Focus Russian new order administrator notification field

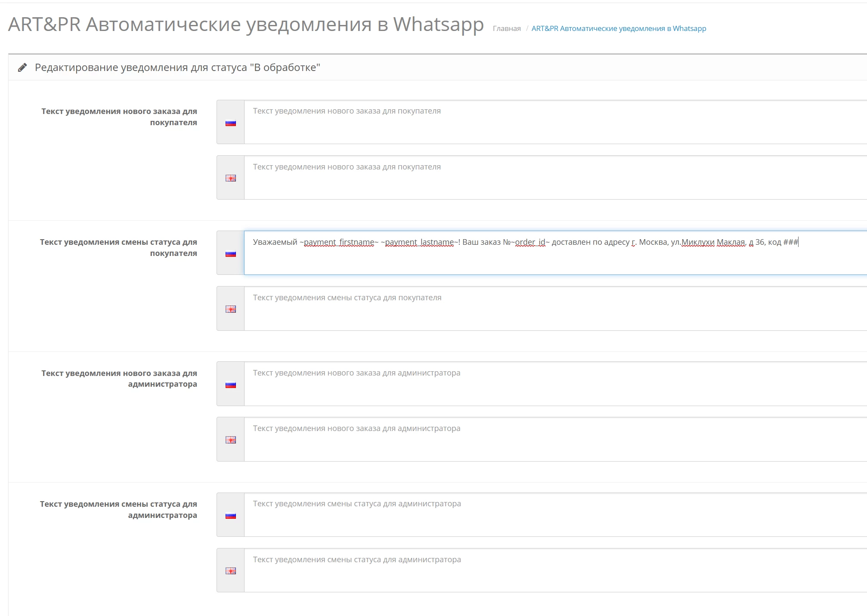pos(555,384)
